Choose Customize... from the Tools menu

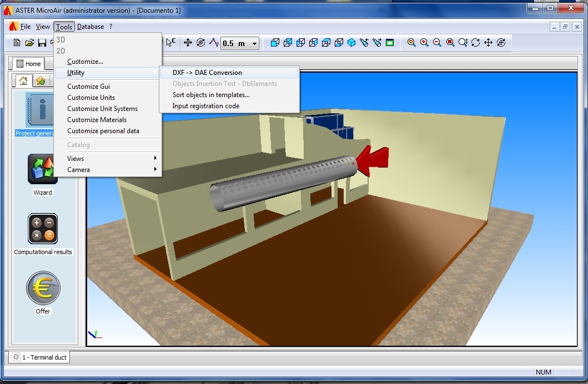click(x=108, y=62)
